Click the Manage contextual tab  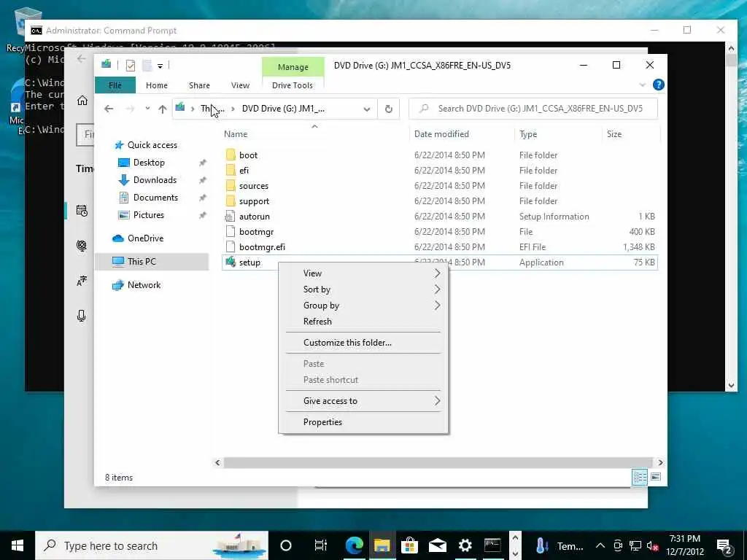[x=293, y=67]
